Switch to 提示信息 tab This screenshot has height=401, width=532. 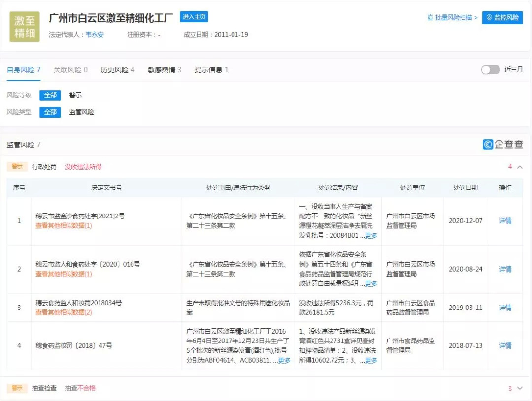pyautogui.click(x=211, y=70)
